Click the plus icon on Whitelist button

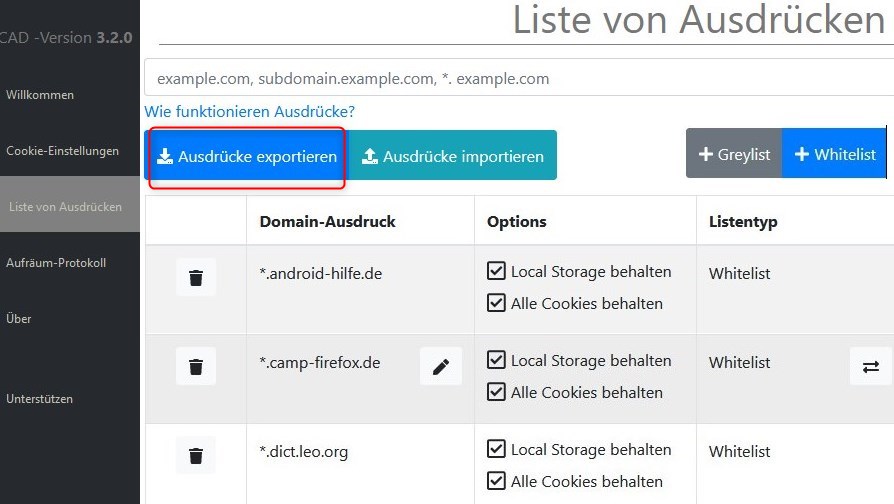[801, 155]
